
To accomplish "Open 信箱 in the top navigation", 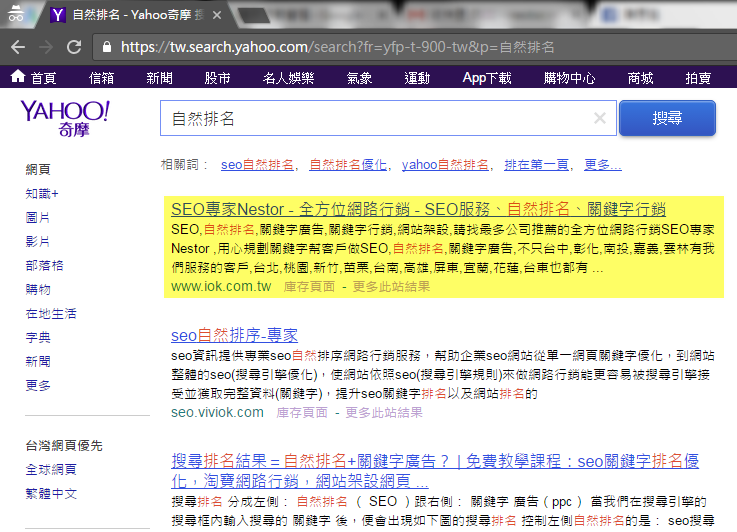I will (x=102, y=78).
